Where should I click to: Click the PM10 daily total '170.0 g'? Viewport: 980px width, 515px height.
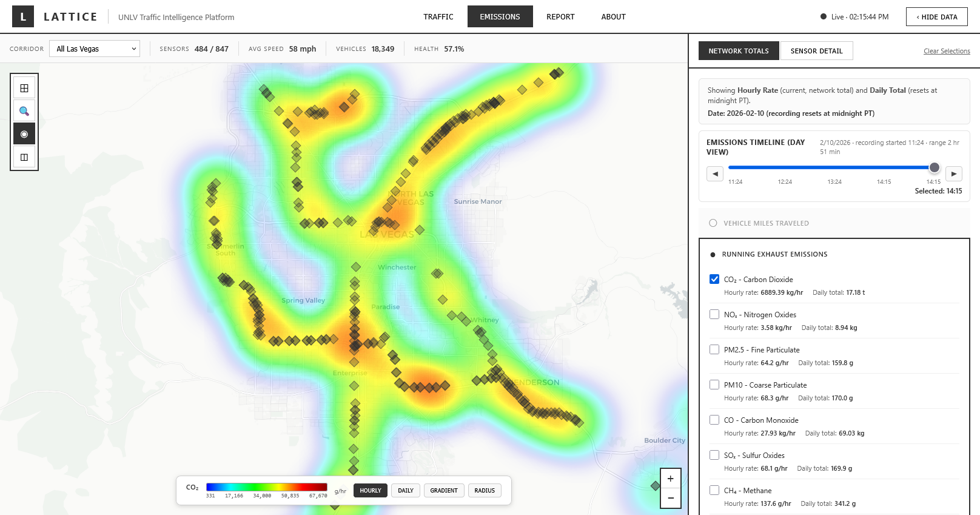(842, 398)
